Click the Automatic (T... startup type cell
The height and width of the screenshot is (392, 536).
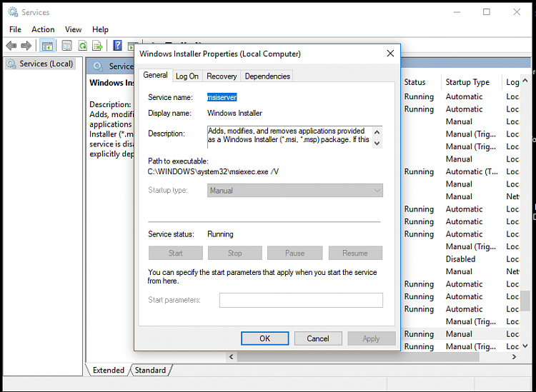[472, 172]
